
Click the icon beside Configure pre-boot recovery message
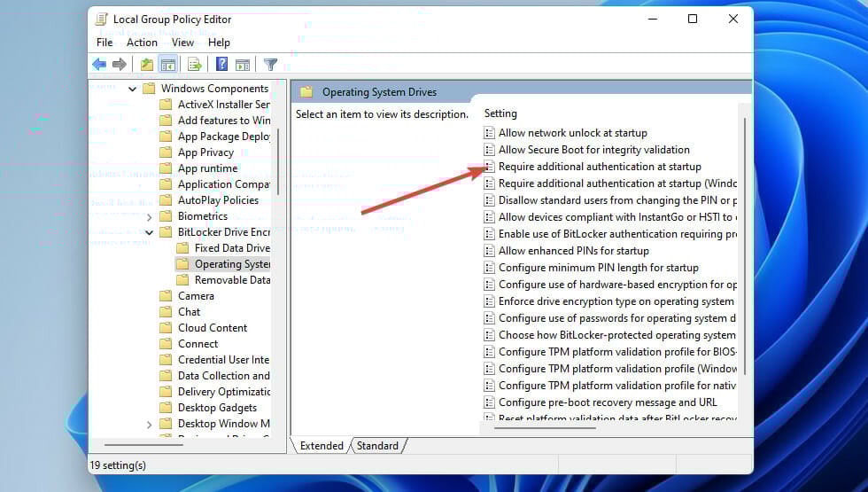click(489, 402)
